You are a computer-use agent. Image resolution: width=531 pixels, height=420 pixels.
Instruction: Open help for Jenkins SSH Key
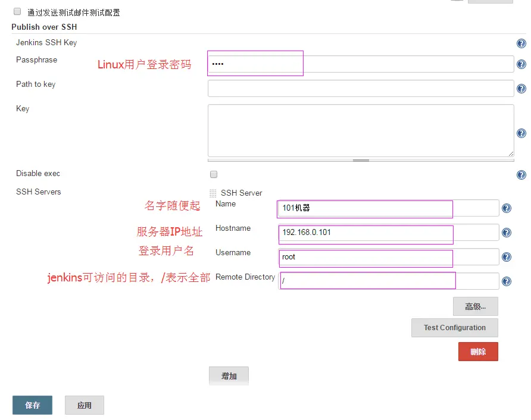point(521,43)
